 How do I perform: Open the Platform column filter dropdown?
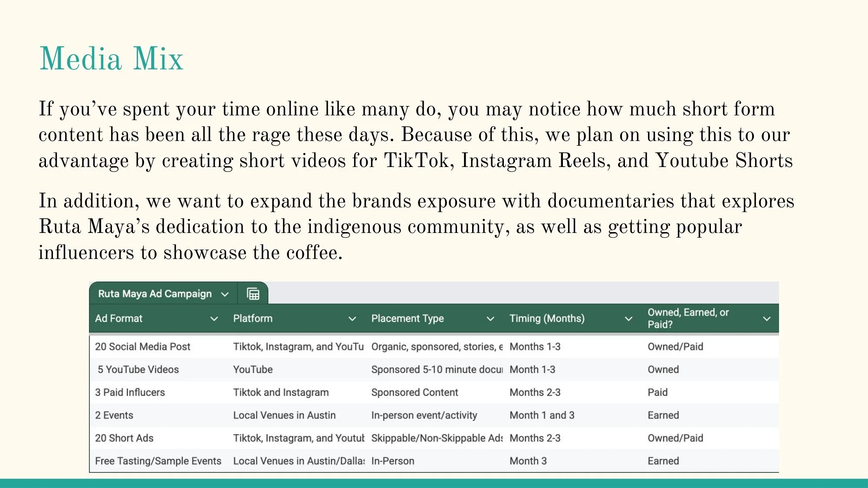352,319
